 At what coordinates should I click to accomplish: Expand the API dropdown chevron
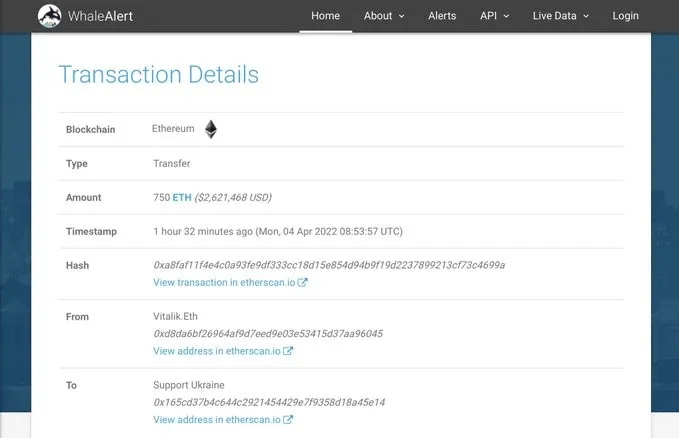click(x=506, y=16)
